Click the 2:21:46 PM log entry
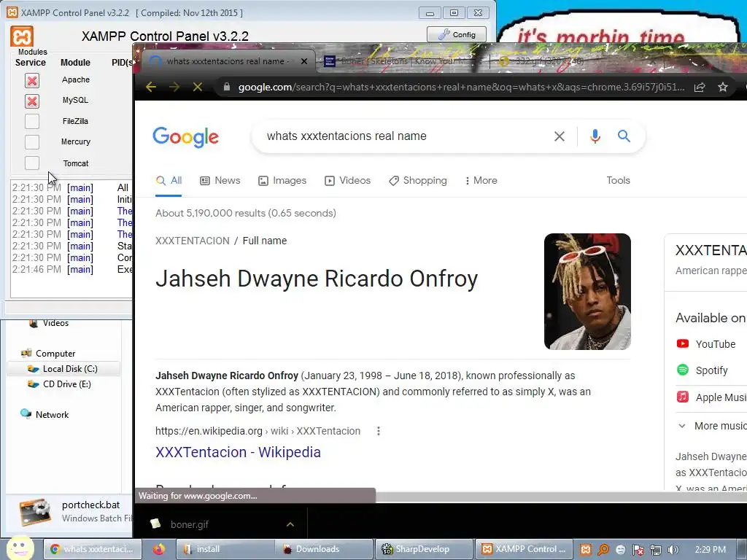 click(71, 270)
